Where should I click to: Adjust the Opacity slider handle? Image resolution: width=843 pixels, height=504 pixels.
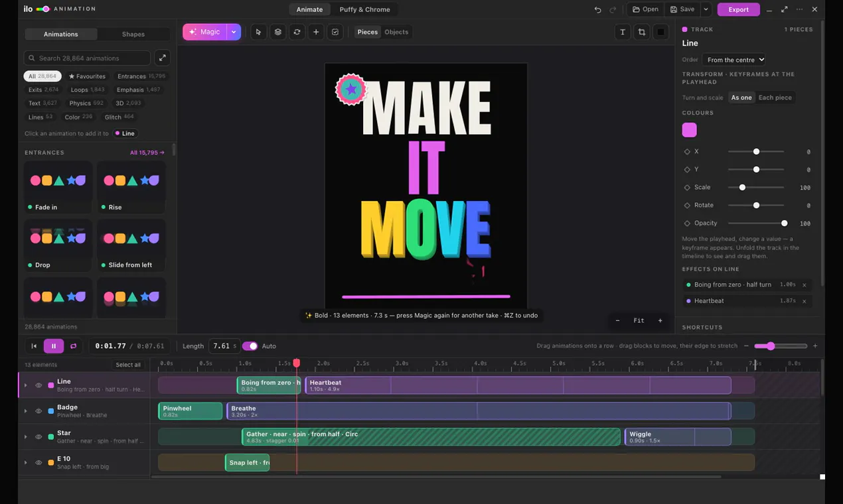pos(784,223)
